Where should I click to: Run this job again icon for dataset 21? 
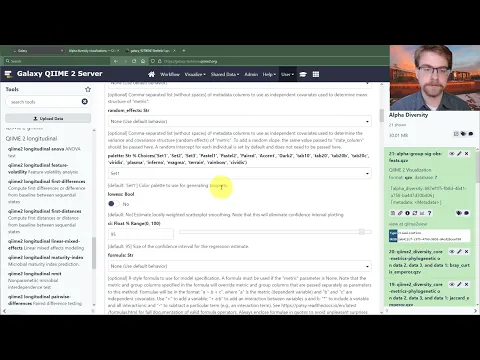tap(415, 213)
